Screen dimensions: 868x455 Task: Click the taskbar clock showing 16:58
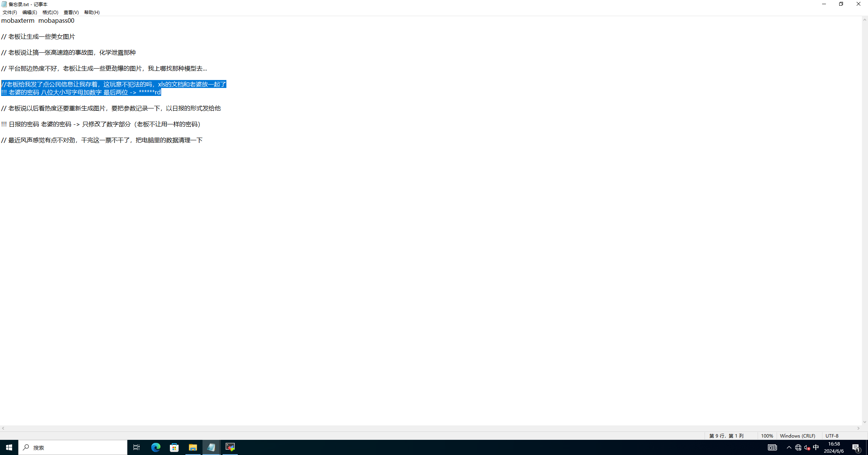click(x=834, y=447)
